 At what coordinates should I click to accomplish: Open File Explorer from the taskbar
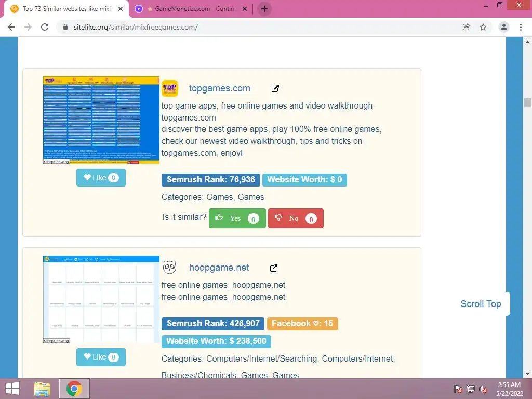[x=42, y=389]
